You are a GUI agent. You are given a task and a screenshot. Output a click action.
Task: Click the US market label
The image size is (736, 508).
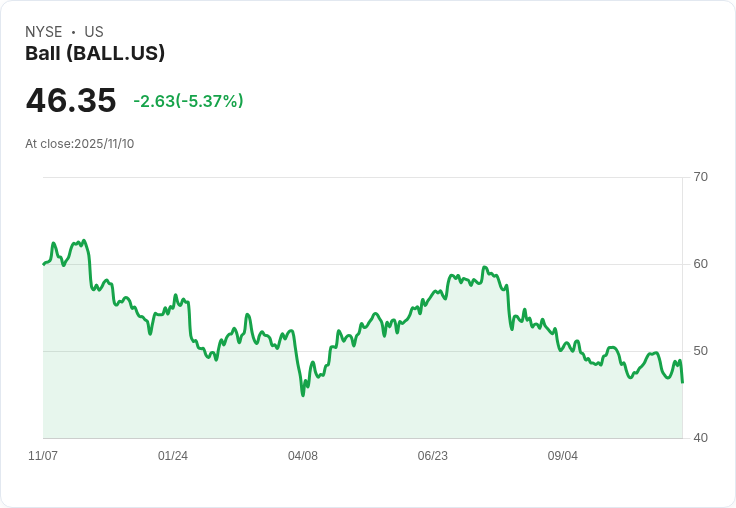click(x=94, y=32)
